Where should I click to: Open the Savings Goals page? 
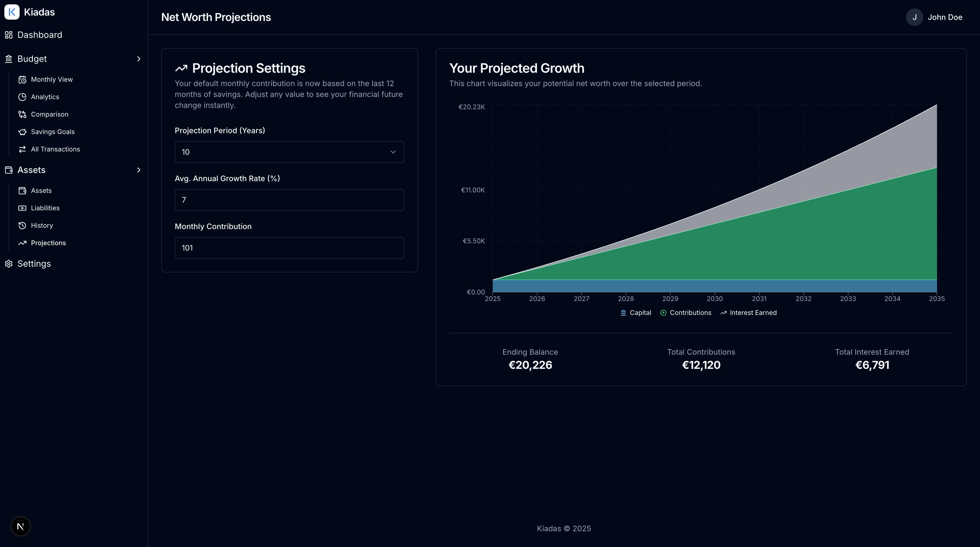pos(53,132)
